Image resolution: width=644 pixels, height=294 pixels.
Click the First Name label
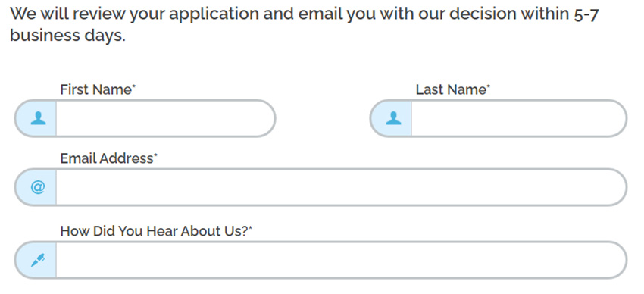click(95, 89)
